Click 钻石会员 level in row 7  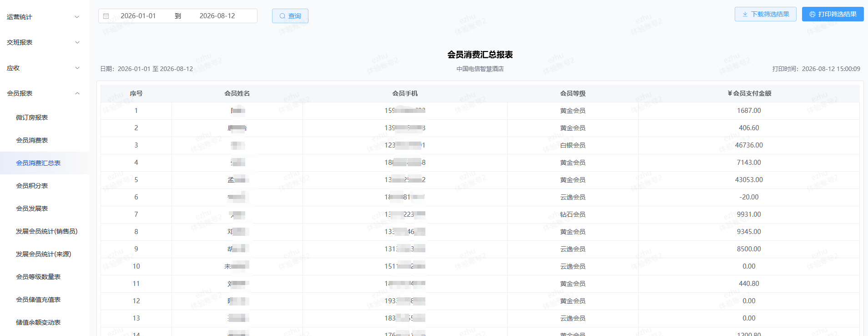[573, 214]
